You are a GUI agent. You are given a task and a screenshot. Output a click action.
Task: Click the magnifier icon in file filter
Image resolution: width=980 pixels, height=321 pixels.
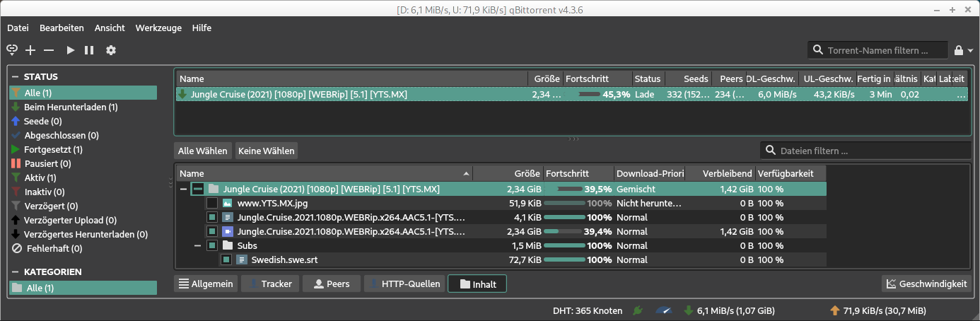click(x=770, y=151)
